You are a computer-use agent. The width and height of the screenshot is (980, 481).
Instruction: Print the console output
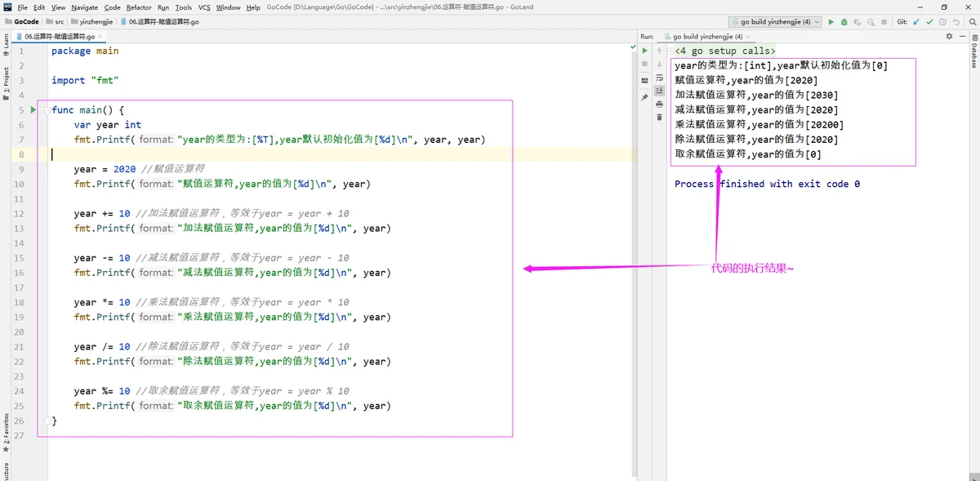[x=660, y=104]
